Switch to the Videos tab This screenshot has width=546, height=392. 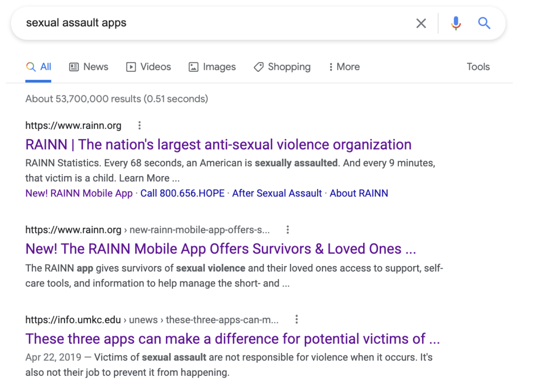148,67
